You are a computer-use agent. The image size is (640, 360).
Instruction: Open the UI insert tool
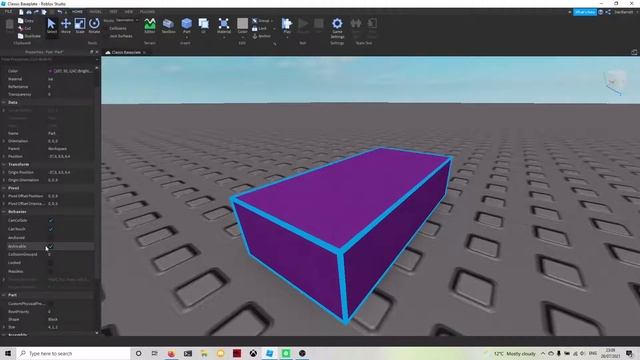[x=203, y=26]
